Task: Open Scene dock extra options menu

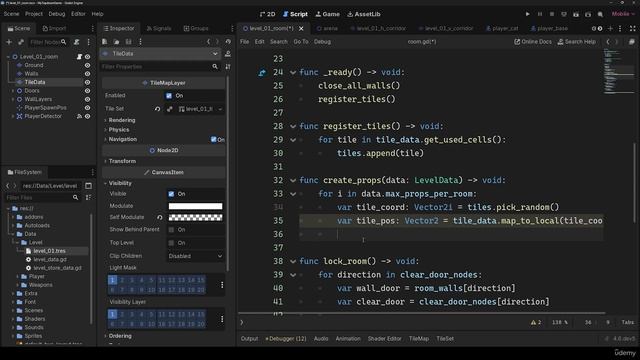Action: pos(89,42)
